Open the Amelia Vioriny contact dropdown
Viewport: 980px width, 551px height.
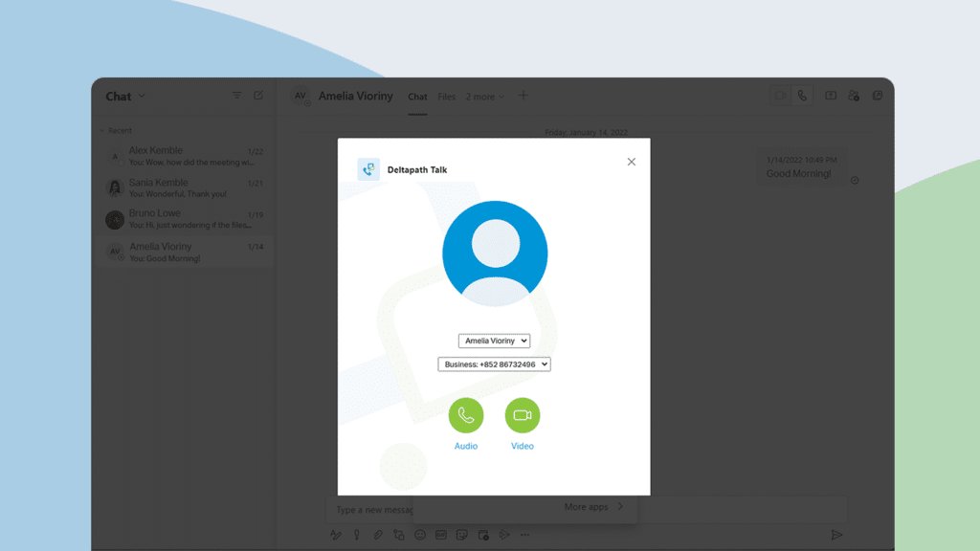pyautogui.click(x=494, y=341)
